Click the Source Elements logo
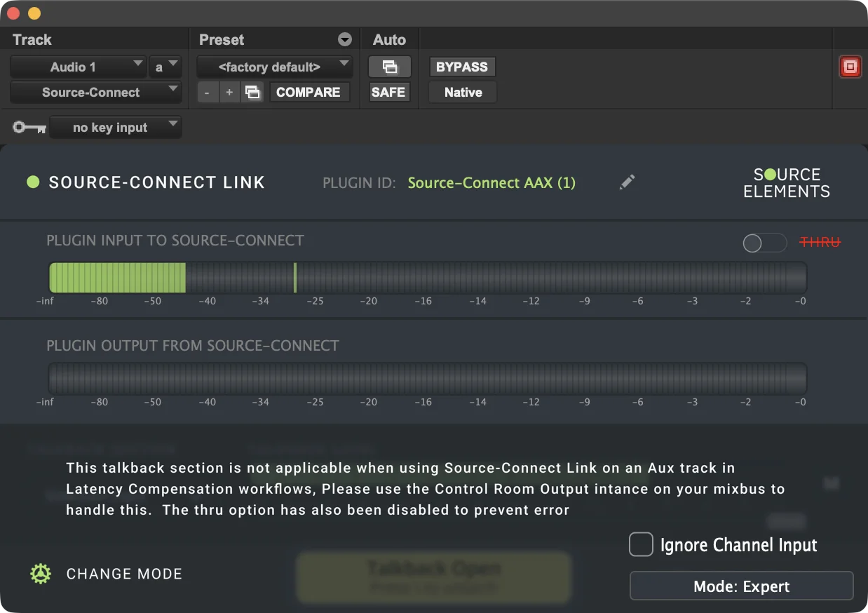The image size is (868, 613). tap(787, 182)
